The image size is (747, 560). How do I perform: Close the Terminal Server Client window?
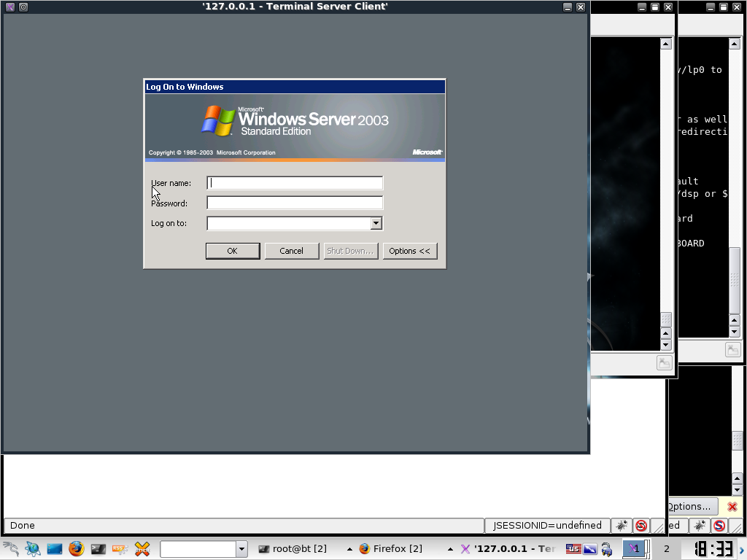coord(581,7)
